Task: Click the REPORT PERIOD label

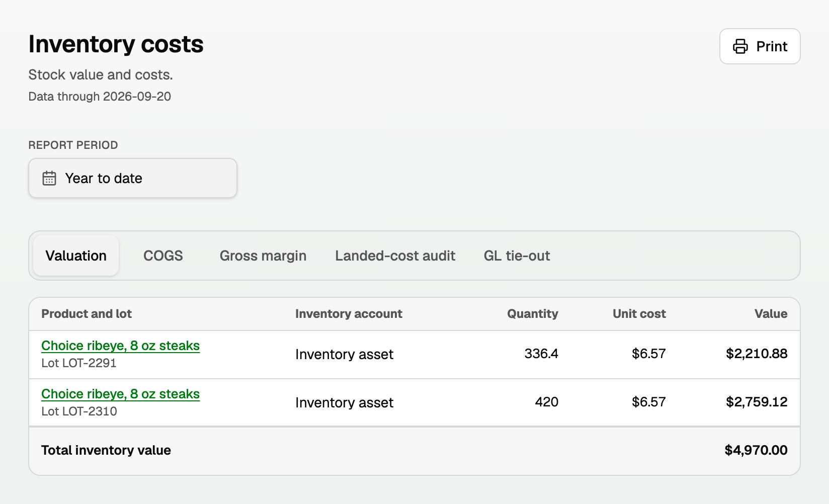Action: click(x=73, y=145)
